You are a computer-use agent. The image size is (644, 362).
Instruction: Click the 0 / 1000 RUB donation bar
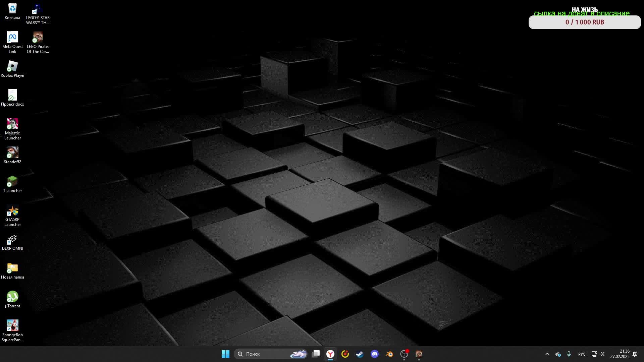tap(584, 22)
